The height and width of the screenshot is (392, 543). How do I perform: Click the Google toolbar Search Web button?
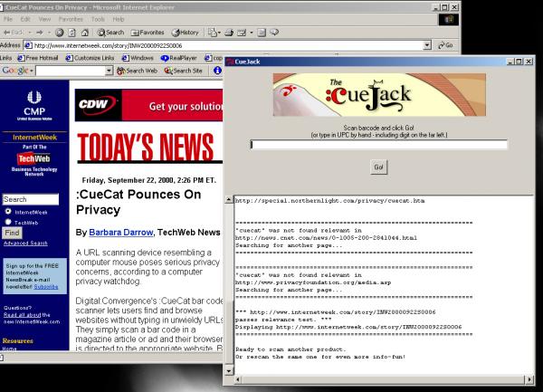pyautogui.click(x=137, y=70)
